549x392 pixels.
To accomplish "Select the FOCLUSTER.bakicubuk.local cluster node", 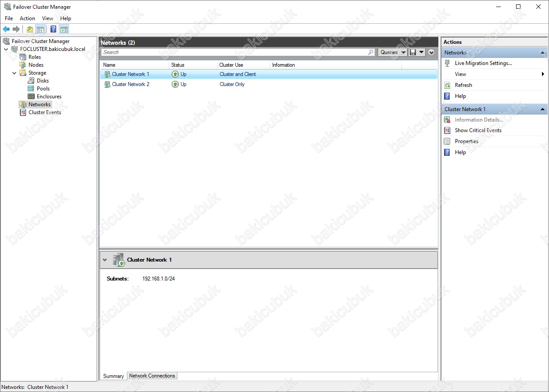I will pyautogui.click(x=53, y=49).
